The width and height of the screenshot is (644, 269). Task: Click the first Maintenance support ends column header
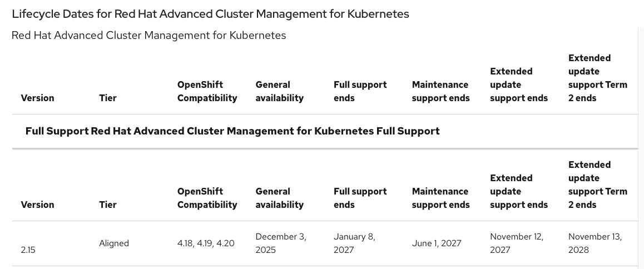pyautogui.click(x=440, y=91)
